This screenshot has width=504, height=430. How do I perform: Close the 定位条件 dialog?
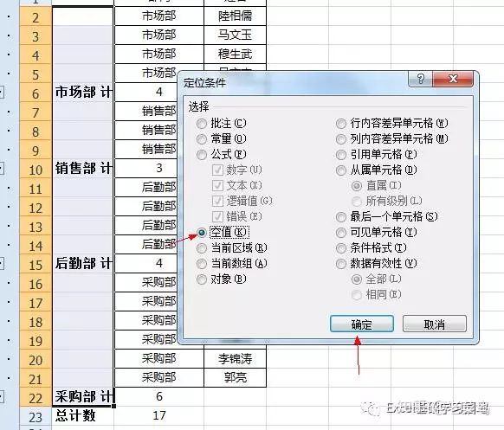pos(453,79)
